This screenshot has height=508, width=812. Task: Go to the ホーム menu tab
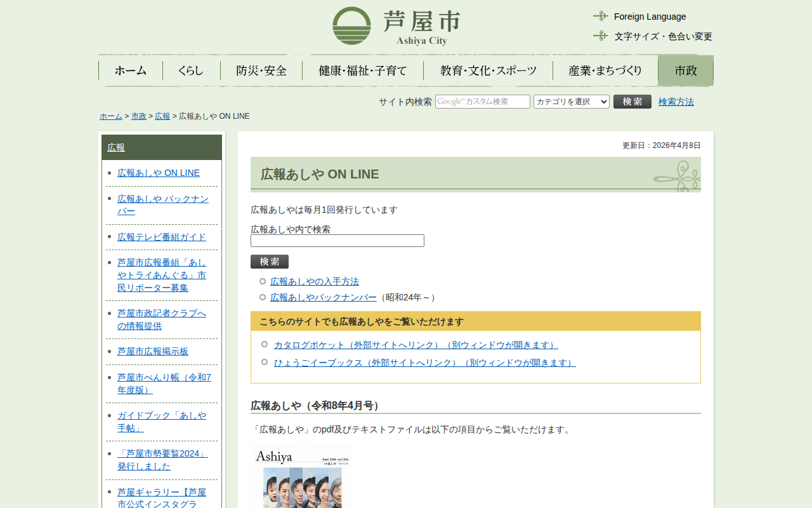(131, 70)
